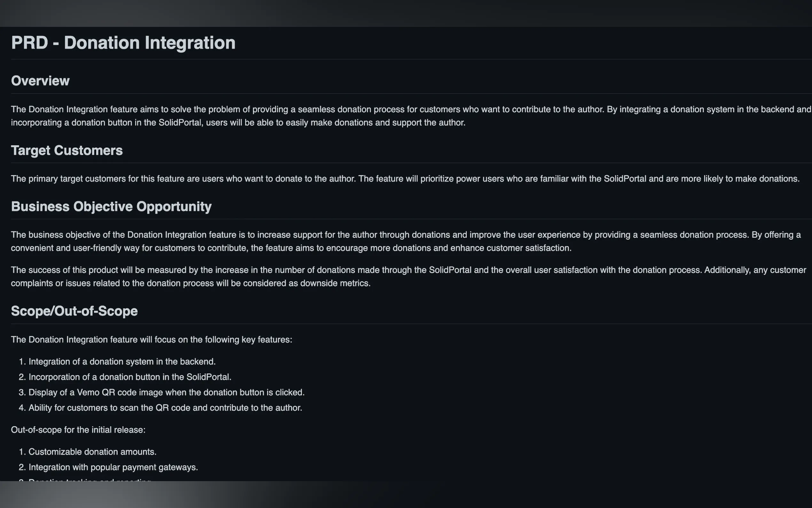The width and height of the screenshot is (812, 508).
Task: Select the "Business Objective Opportunity" heading
Action: tap(111, 207)
